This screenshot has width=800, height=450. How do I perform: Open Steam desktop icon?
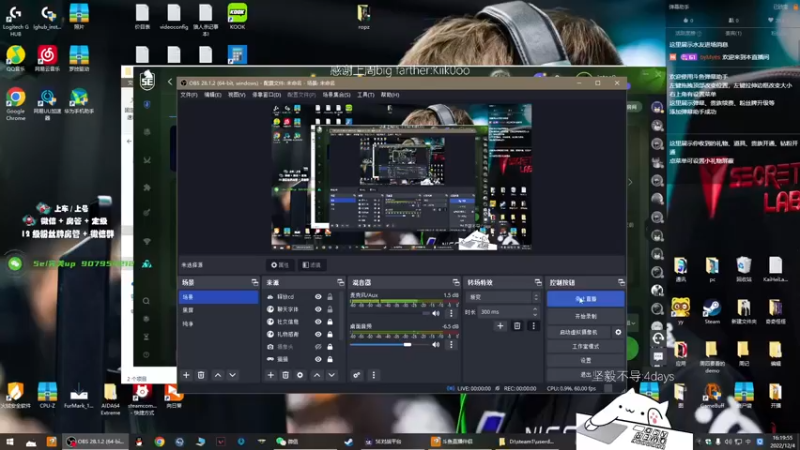[x=712, y=312]
